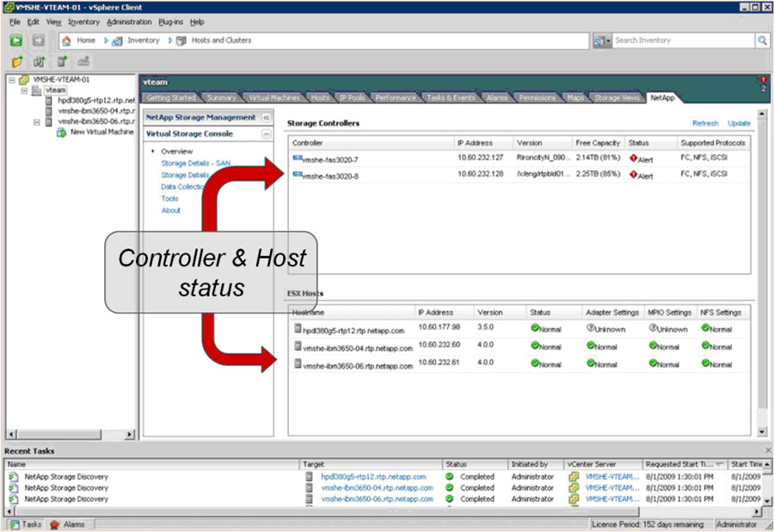Screen dimensions: 774x532
Task: Click the NetApp panel scroll down arrow
Action: [x=762, y=431]
